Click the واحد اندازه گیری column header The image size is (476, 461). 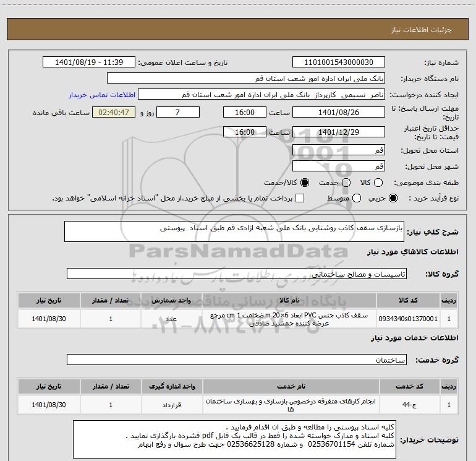tap(172, 387)
